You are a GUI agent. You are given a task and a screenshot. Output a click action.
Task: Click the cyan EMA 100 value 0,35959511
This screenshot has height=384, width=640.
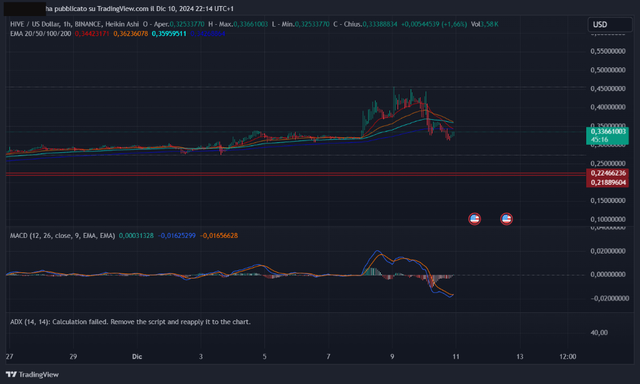[x=169, y=33]
